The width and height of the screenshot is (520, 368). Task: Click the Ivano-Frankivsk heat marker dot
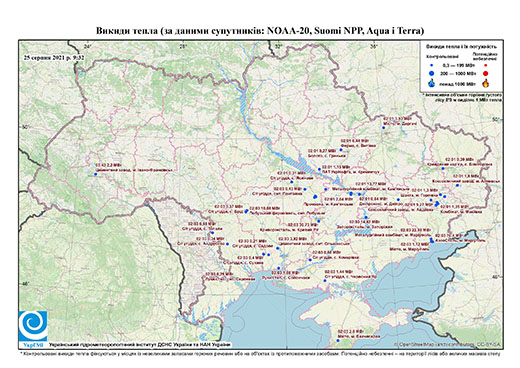pyautogui.click(x=95, y=174)
